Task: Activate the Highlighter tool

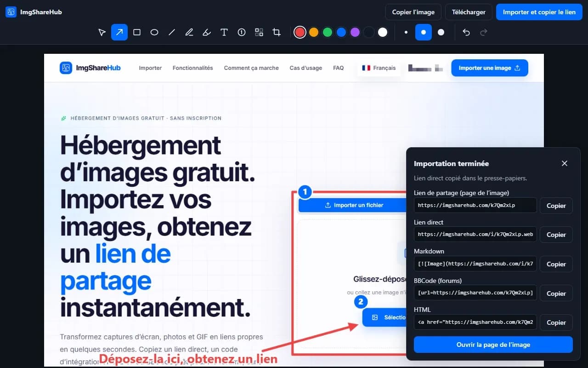Action: pyautogui.click(x=207, y=32)
